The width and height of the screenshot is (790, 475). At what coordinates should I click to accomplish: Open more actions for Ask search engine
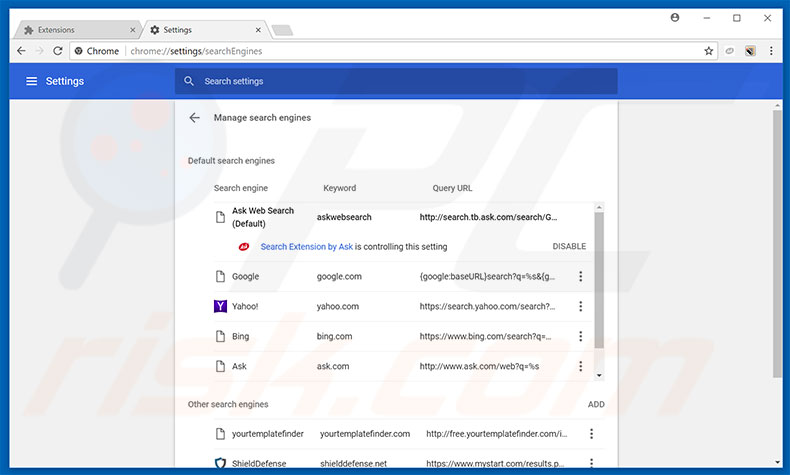tap(580, 366)
